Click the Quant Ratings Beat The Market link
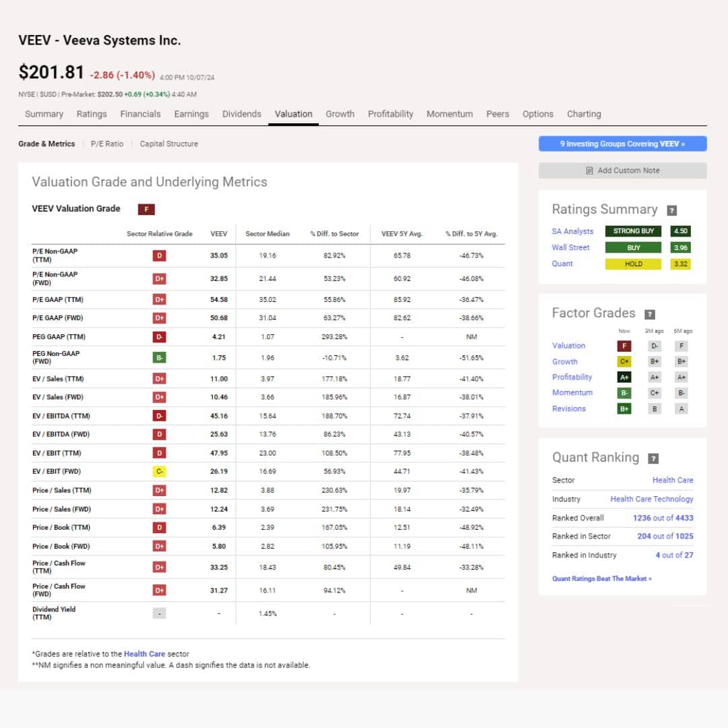 (x=602, y=578)
